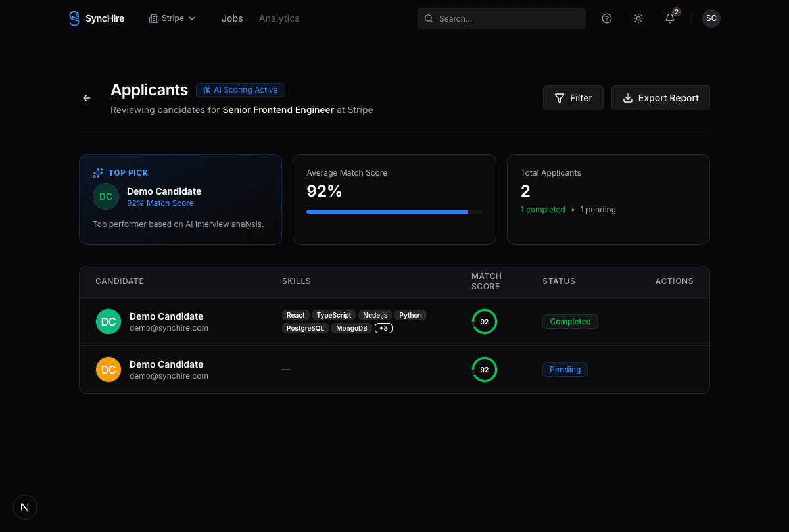789x532 pixels.
Task: Open the help icon in the top bar
Action: click(606, 18)
